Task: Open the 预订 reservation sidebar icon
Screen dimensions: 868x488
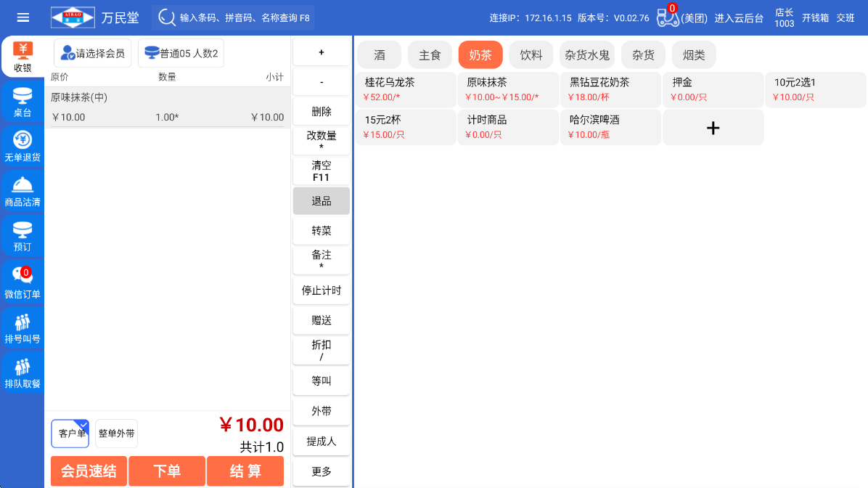Action: click(x=22, y=237)
